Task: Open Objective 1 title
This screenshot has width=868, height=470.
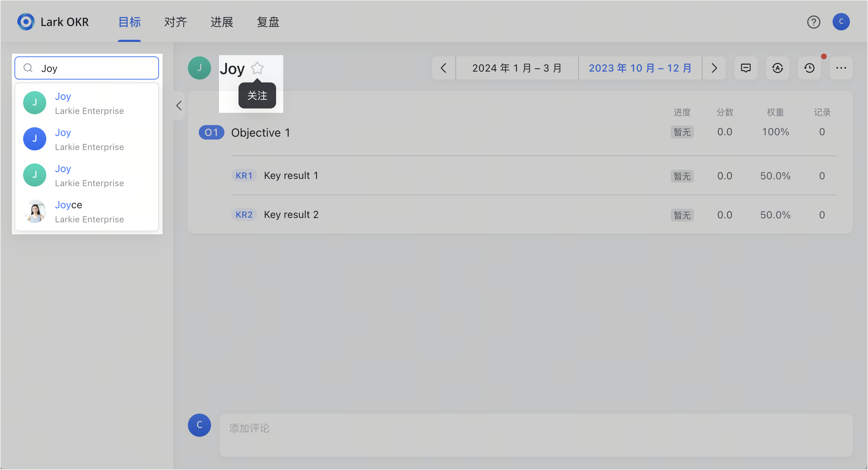Action: (261, 133)
